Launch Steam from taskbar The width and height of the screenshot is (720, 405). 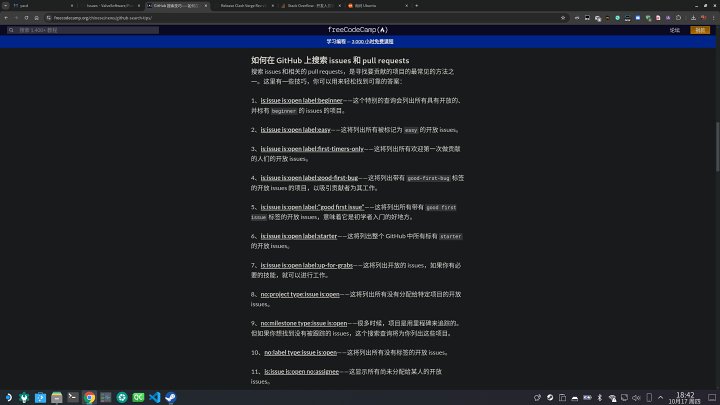[x=170, y=397]
